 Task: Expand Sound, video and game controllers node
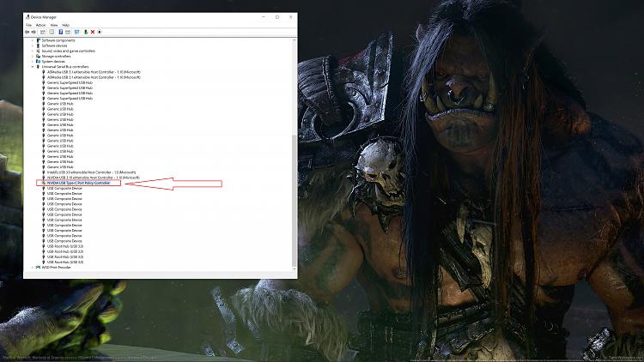tap(33, 51)
